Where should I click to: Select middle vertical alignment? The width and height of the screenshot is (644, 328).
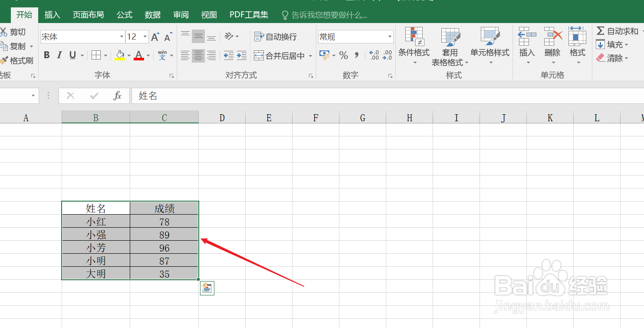(x=198, y=36)
